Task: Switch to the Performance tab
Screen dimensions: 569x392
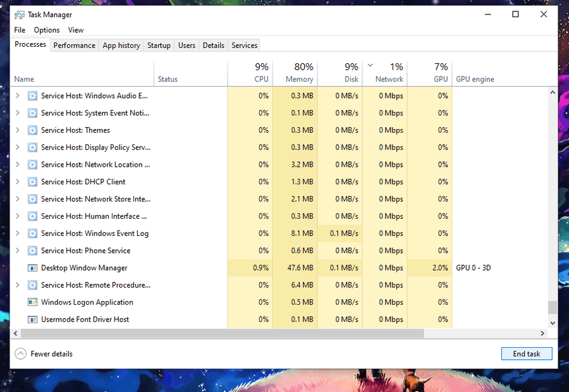Action: (x=75, y=46)
